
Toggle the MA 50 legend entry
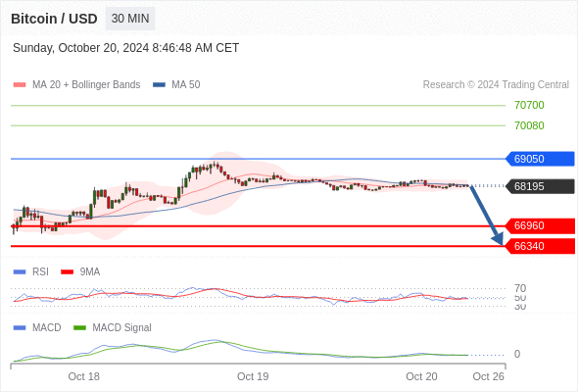tap(176, 85)
